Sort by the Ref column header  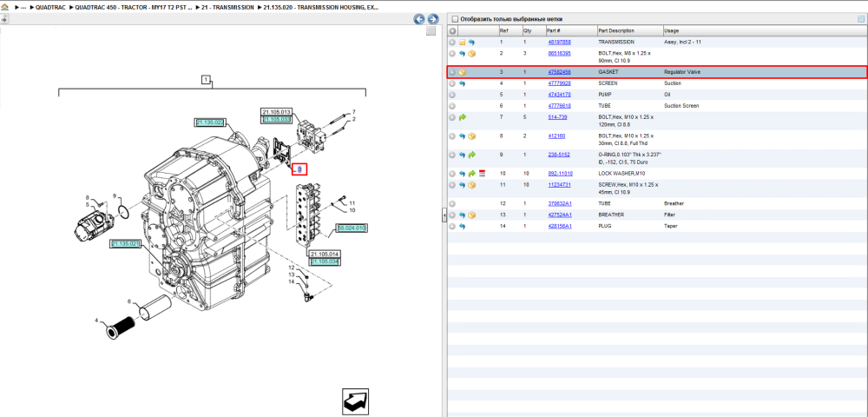[510, 31]
